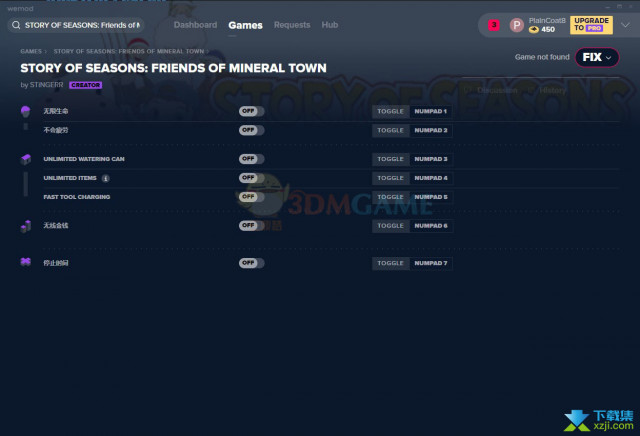Click the Game not found status text
640x436 pixels.
pos(542,57)
